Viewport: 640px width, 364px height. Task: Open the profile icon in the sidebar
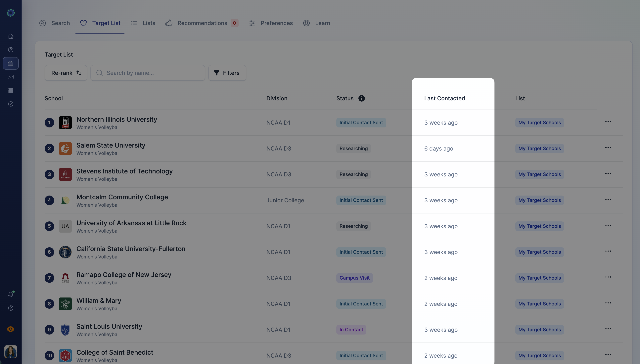[11, 50]
